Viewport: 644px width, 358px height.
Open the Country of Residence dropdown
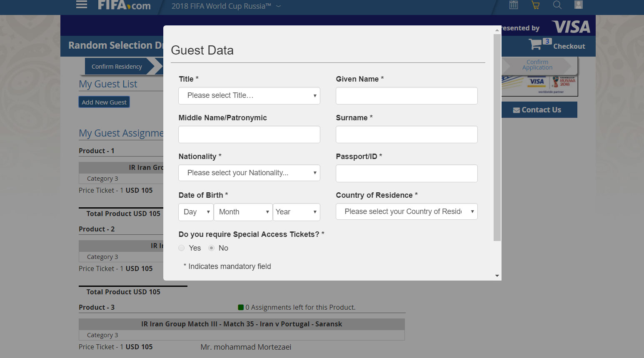[x=406, y=211]
